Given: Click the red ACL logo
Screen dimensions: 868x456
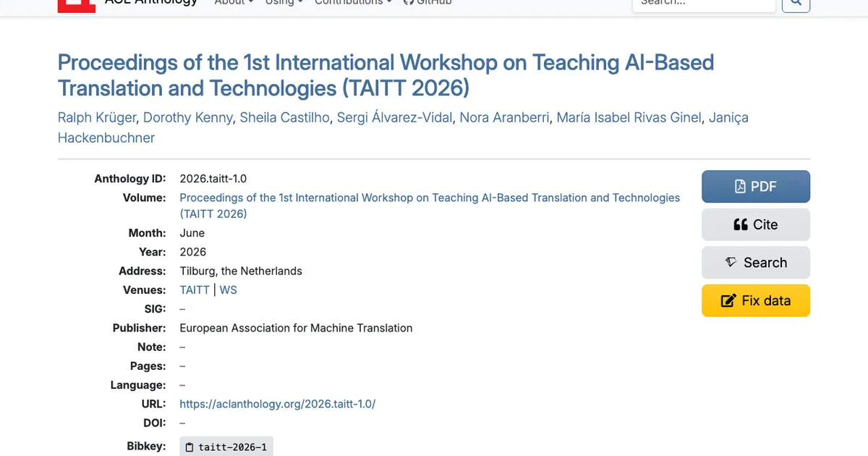Looking at the screenshot, I should [77, 5].
